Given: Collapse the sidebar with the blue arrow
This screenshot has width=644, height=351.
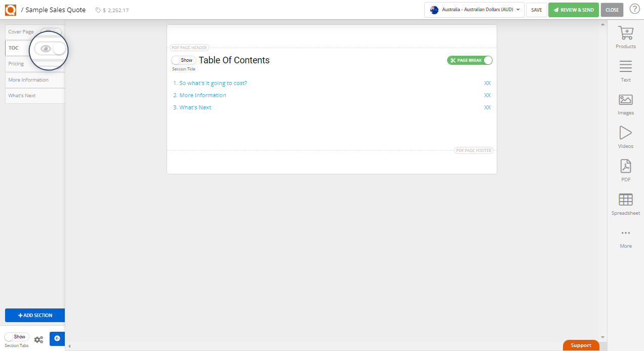Looking at the screenshot, I should pyautogui.click(x=57, y=338).
